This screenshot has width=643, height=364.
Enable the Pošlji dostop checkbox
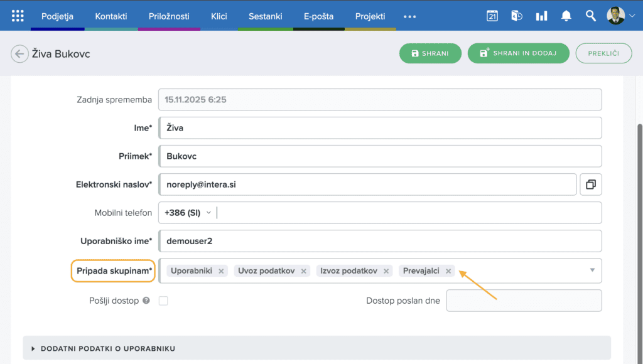[163, 301]
